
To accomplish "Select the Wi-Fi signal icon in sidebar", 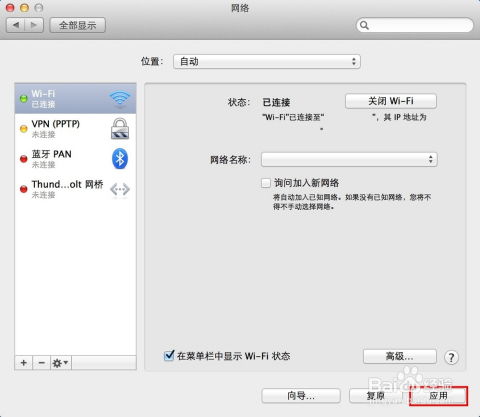I will pos(120,99).
